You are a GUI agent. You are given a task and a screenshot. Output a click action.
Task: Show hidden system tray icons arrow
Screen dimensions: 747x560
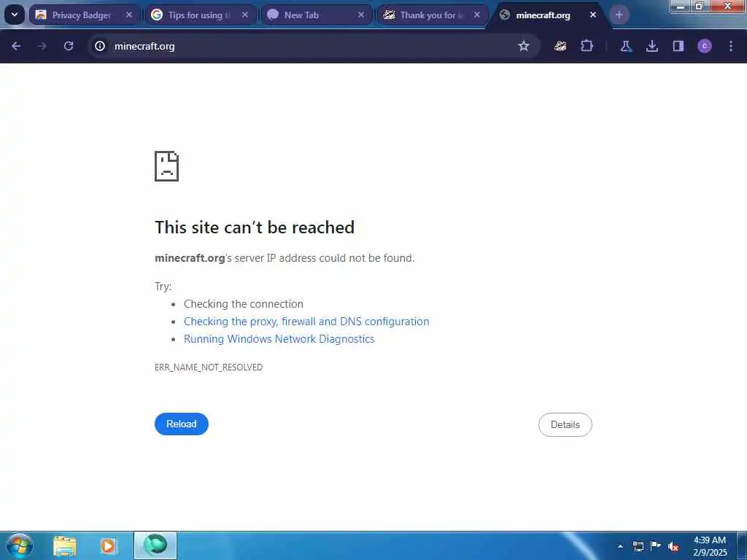(620, 546)
